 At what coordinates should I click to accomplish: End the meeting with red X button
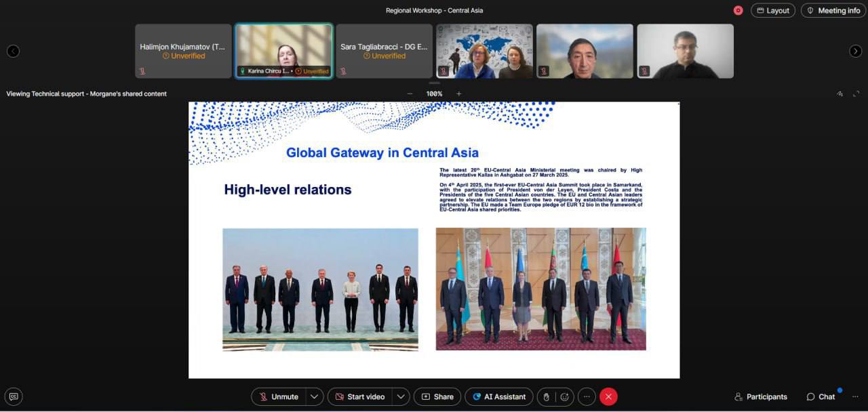click(608, 396)
